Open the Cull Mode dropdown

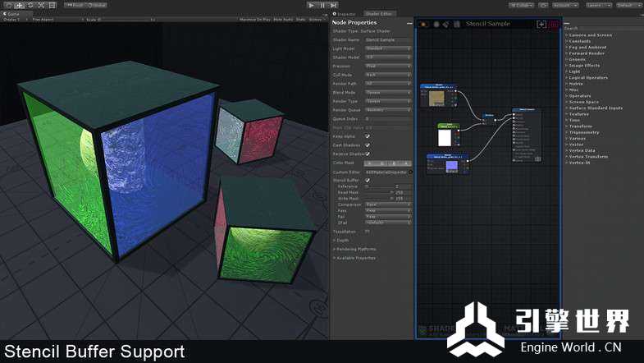(388, 75)
